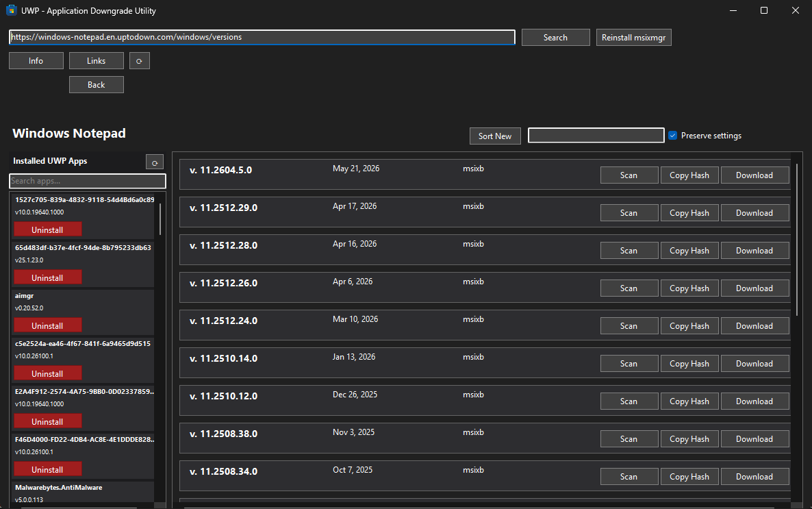
Task: Download version 11.2512.24.0
Action: pyautogui.click(x=754, y=326)
